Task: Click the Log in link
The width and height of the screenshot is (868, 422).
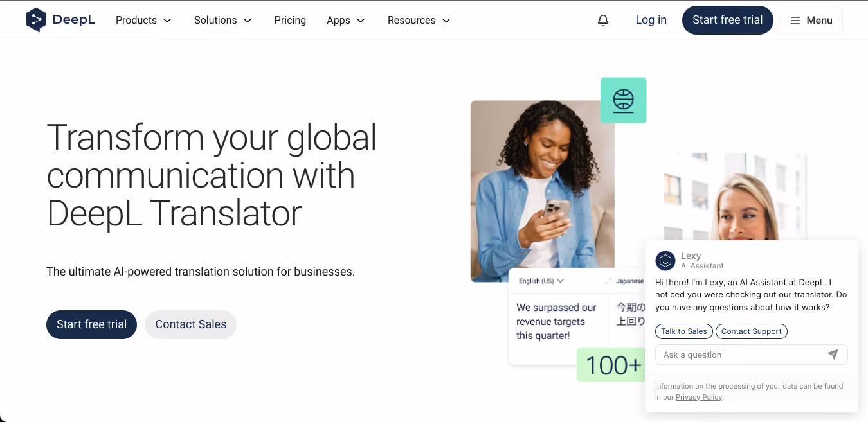Action: 651,20
